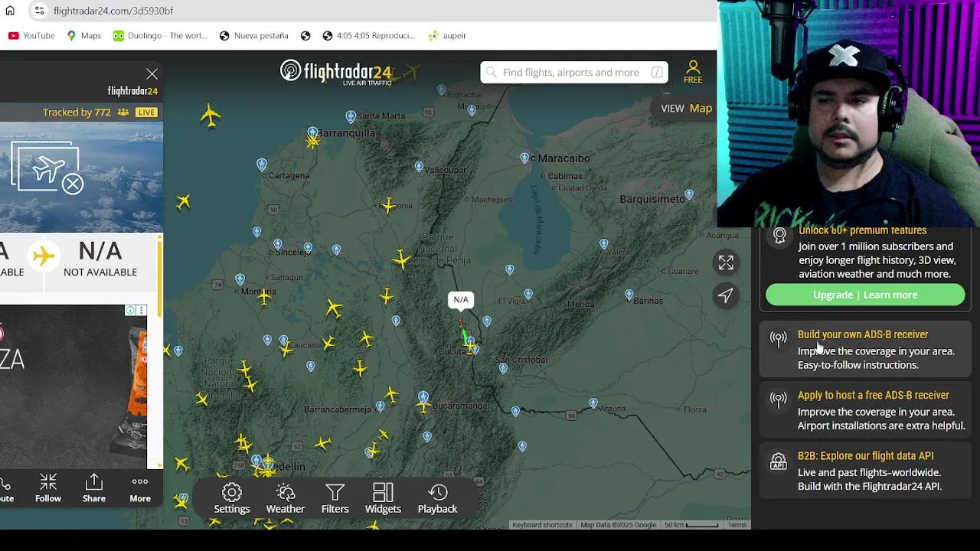Image resolution: width=980 pixels, height=551 pixels.
Task: Open the map Settings gear
Action: pos(232,498)
